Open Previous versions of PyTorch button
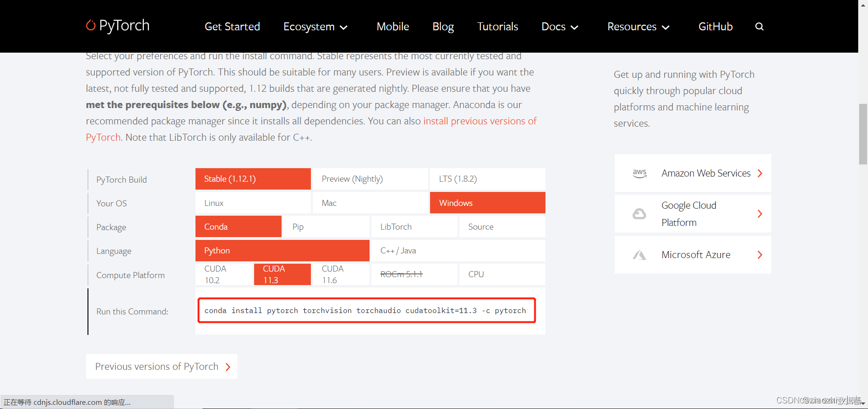 161,367
